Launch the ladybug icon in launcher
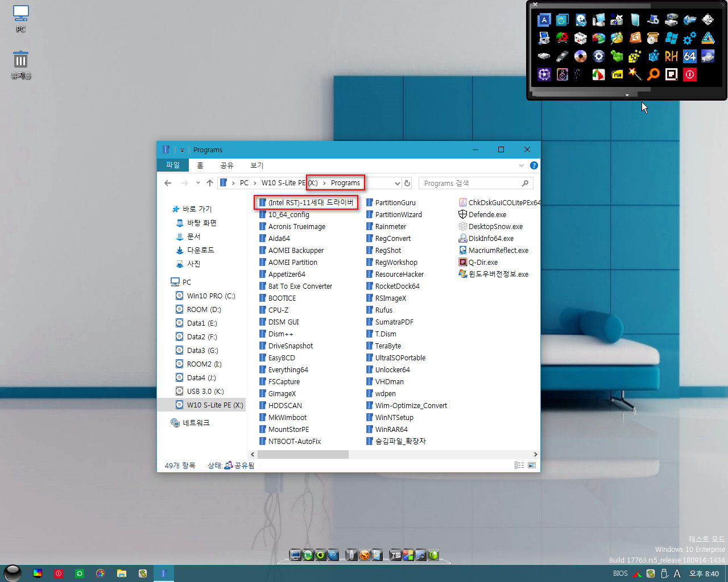The width and height of the screenshot is (728, 582). tap(562, 38)
